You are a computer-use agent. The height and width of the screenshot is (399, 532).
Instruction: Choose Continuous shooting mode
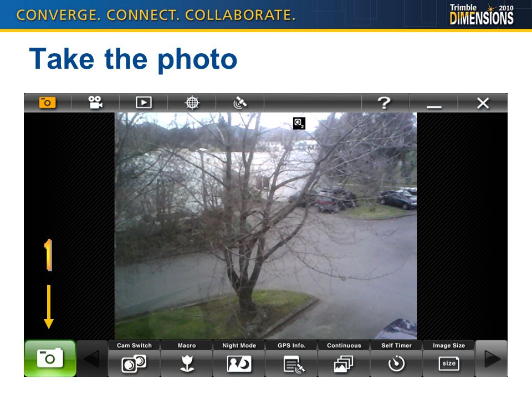[344, 359]
